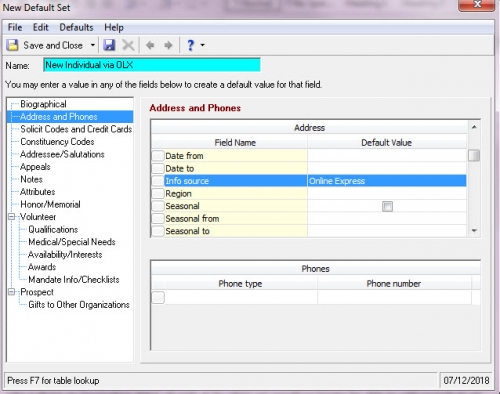The height and width of the screenshot is (394, 500).
Task: Collapse the Prospect tree node
Action: coord(12,292)
